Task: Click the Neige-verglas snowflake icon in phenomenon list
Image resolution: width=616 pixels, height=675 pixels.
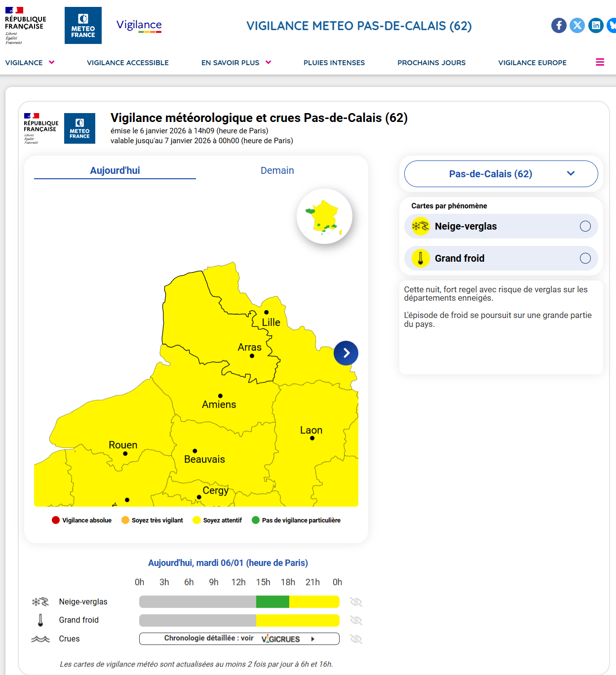Action: pos(421,226)
